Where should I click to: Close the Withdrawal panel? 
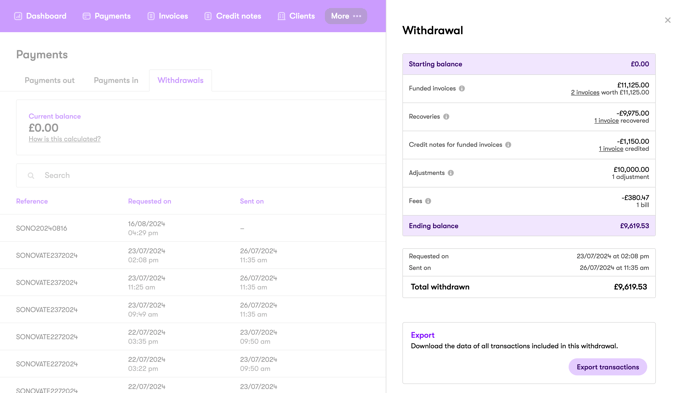click(667, 20)
